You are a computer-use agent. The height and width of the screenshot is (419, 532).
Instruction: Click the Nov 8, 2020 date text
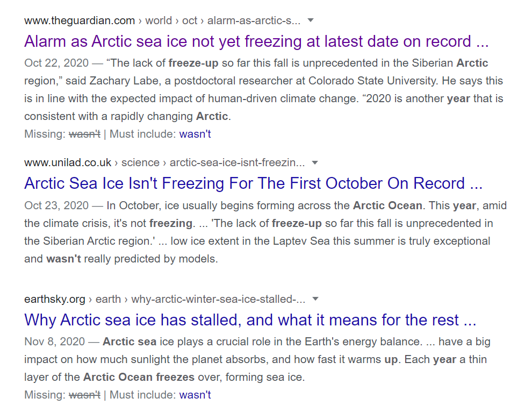click(x=54, y=342)
